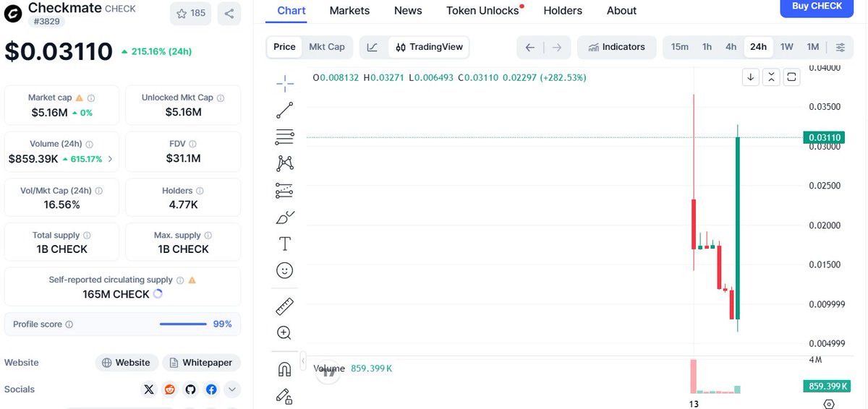Screen dimensions: 868x409
Task: Open the Markets tab
Action: click(x=349, y=11)
